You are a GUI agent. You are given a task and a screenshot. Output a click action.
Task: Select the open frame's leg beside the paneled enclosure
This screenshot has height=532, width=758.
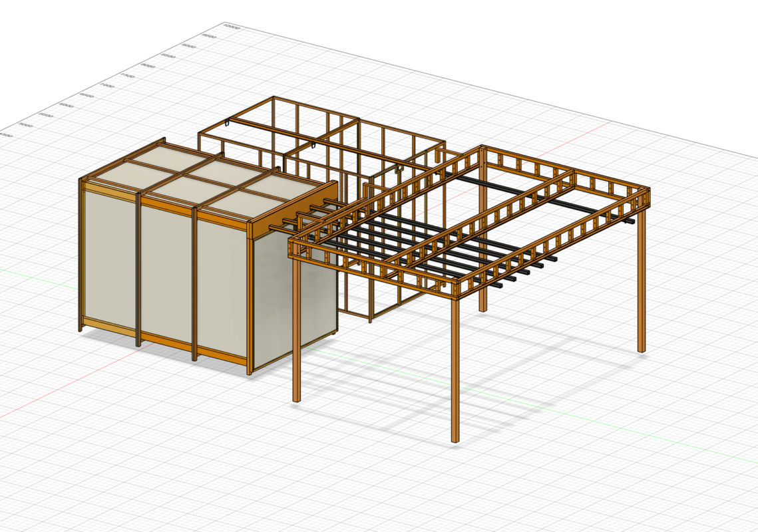296,330
